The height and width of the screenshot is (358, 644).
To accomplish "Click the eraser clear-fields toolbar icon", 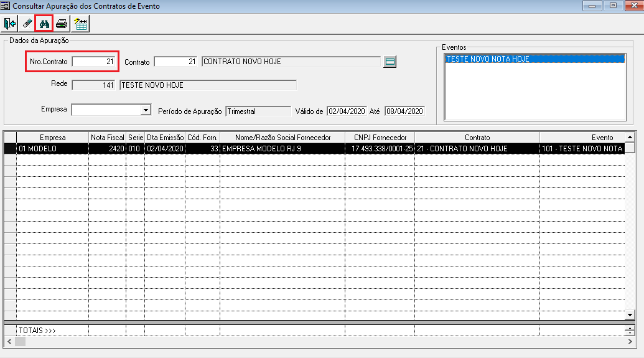I will [x=27, y=24].
